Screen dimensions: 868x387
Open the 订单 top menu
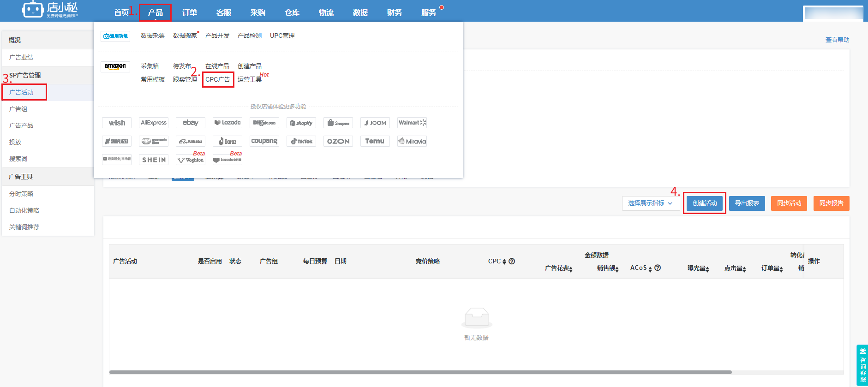190,12
